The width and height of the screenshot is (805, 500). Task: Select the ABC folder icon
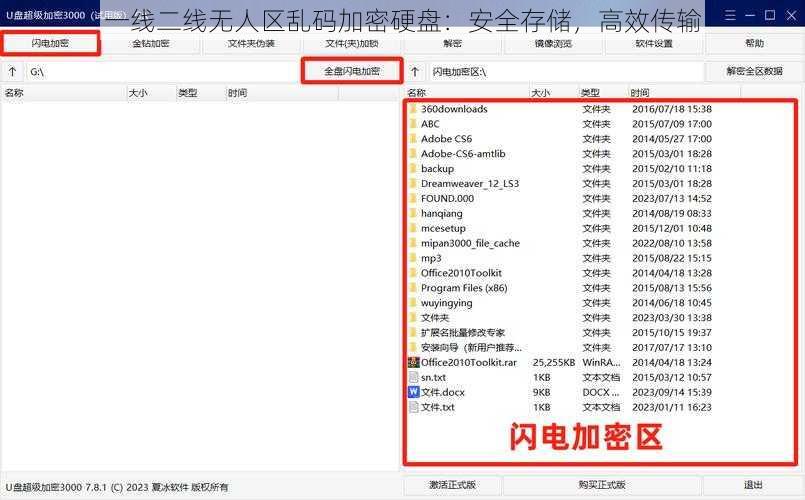413,124
